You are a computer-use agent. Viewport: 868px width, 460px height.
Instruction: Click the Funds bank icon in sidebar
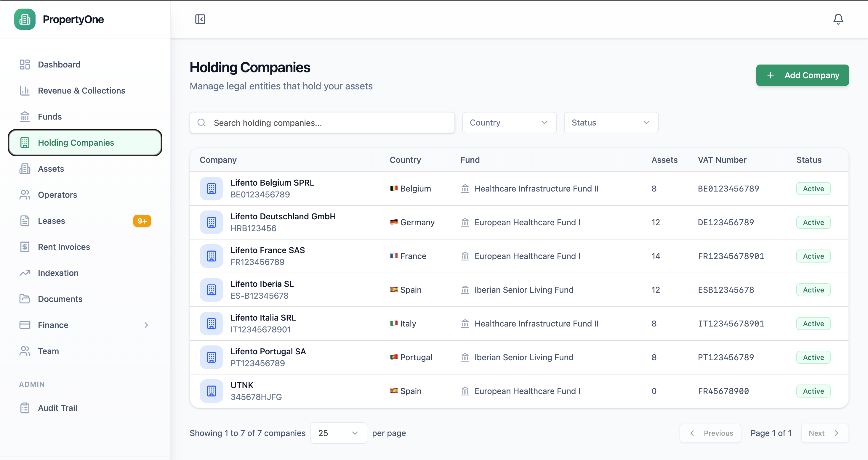click(25, 117)
